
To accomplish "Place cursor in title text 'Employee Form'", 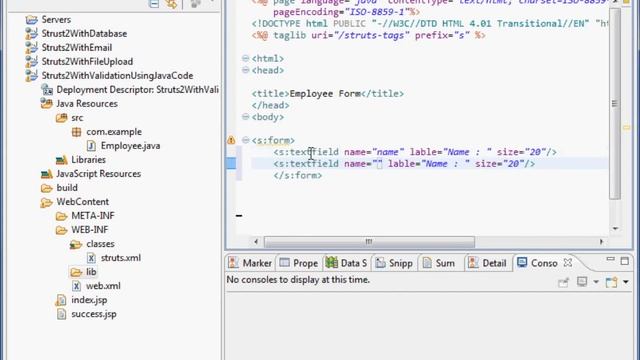I will (325, 93).
